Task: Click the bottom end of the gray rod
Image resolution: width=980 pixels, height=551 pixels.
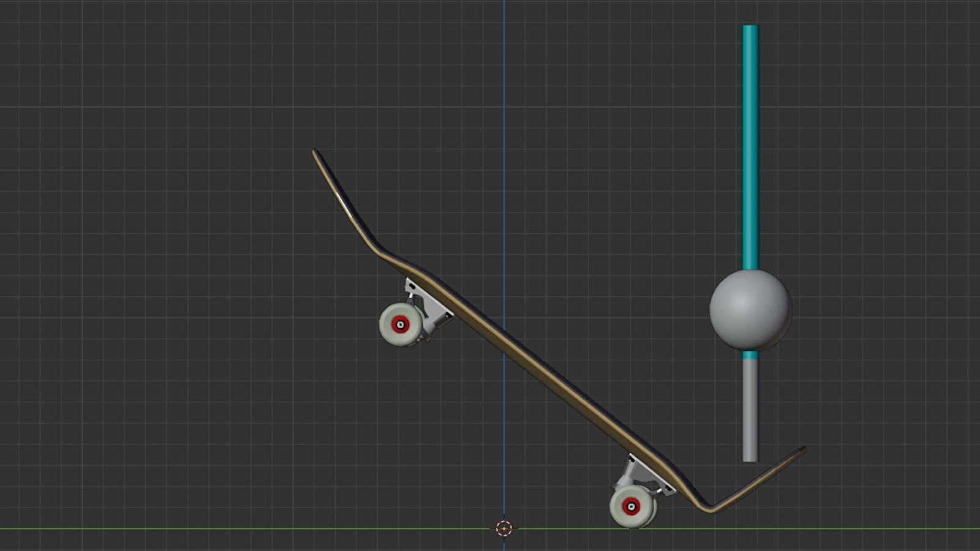Action: [x=750, y=458]
